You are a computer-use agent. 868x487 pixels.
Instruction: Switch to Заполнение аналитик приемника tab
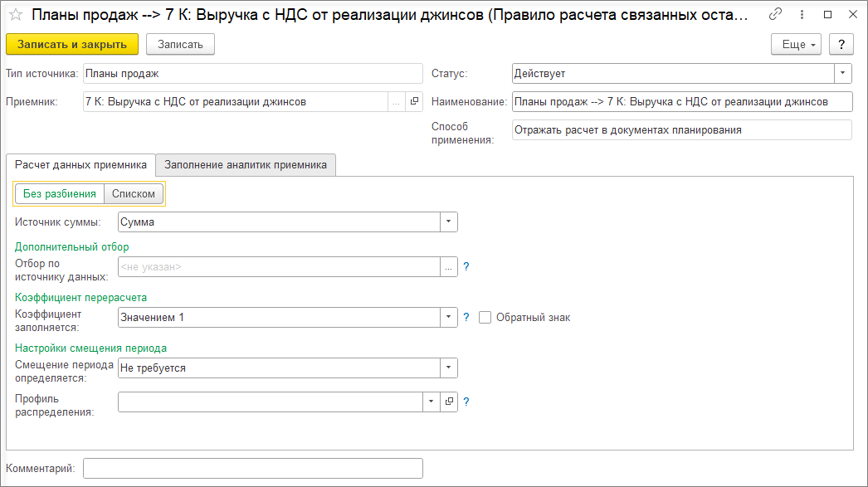pos(246,165)
